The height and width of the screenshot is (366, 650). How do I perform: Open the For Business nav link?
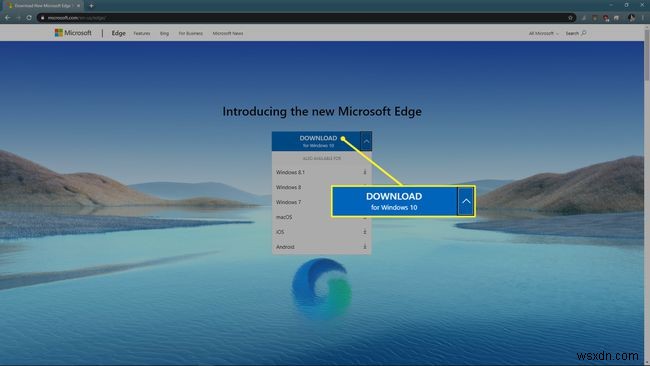click(x=191, y=33)
